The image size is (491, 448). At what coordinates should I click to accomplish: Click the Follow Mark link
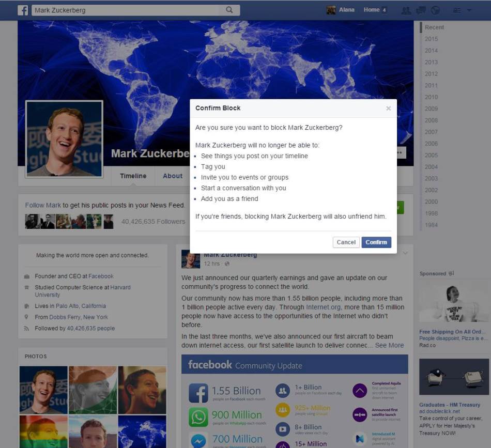pos(43,205)
